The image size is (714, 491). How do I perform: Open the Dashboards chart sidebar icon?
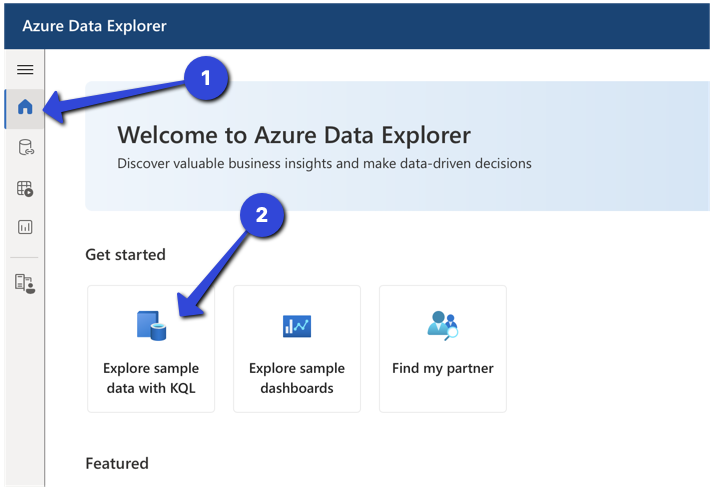point(25,227)
